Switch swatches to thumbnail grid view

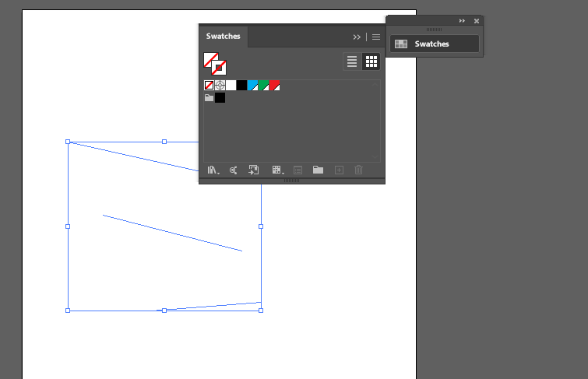click(x=371, y=61)
